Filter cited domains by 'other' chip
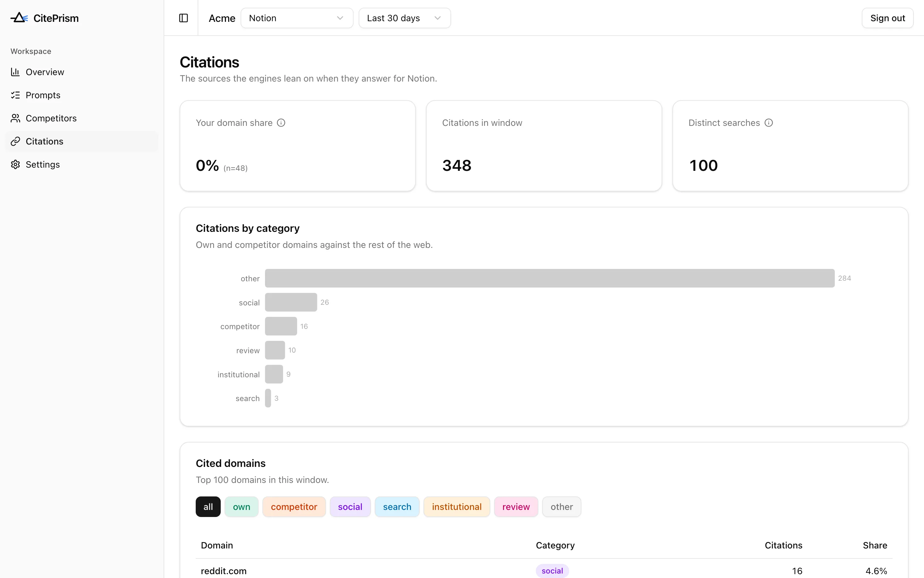Screen dimensions: 924x578 tap(562, 506)
